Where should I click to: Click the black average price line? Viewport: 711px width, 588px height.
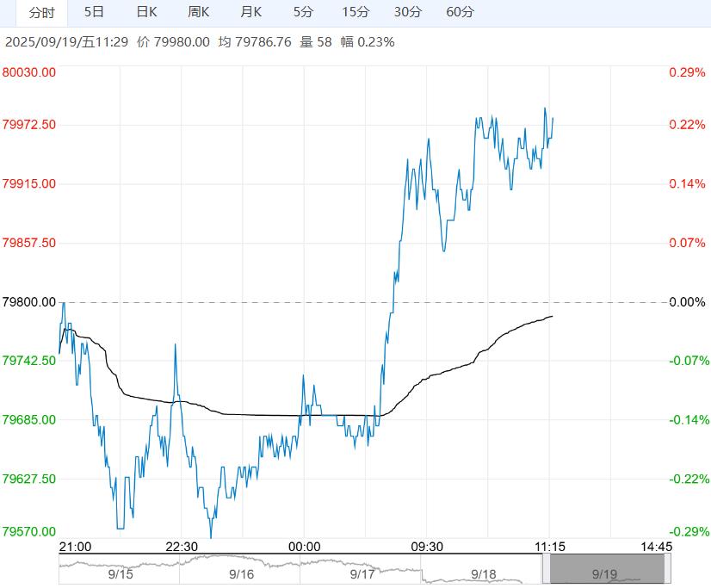click(x=258, y=415)
